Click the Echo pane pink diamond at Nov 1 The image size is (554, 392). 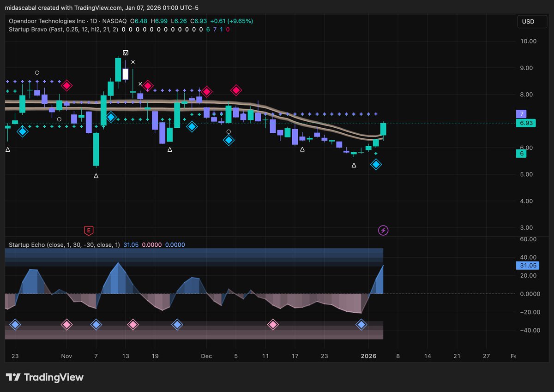click(67, 325)
